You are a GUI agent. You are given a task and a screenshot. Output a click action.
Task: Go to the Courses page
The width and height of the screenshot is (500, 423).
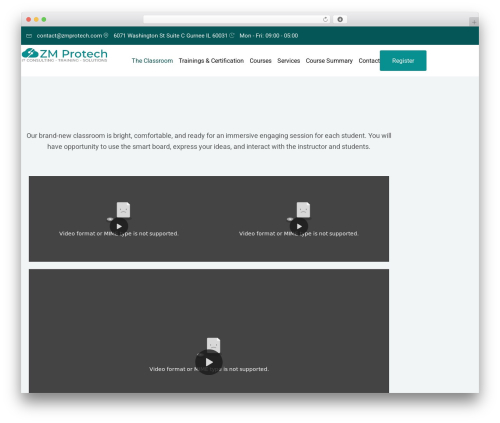tap(260, 61)
